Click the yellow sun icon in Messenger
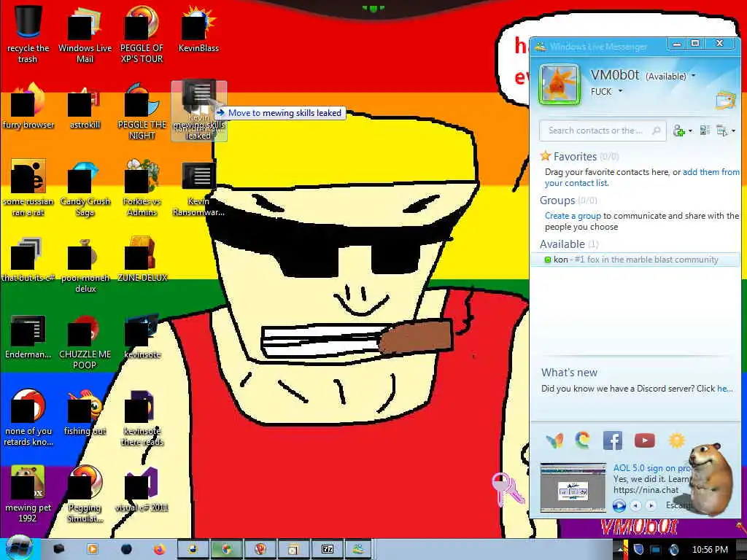 [676, 440]
